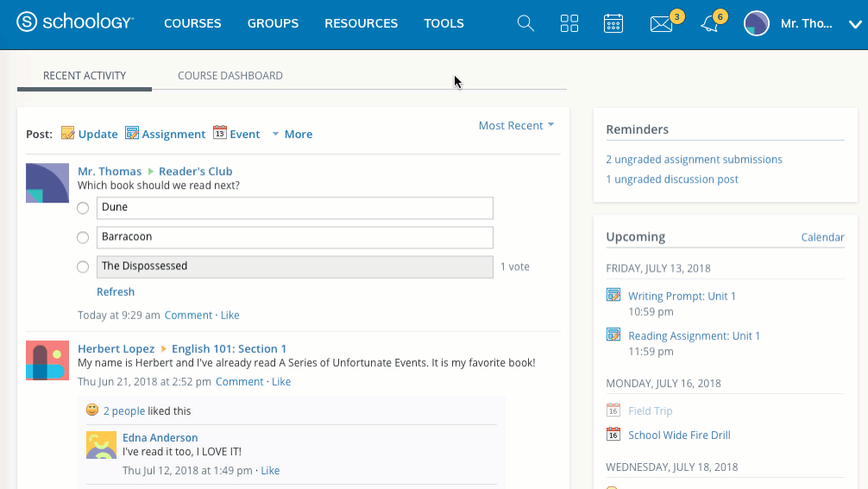This screenshot has height=489, width=868.
Task: Select the Barracoon radio button
Action: coord(83,237)
